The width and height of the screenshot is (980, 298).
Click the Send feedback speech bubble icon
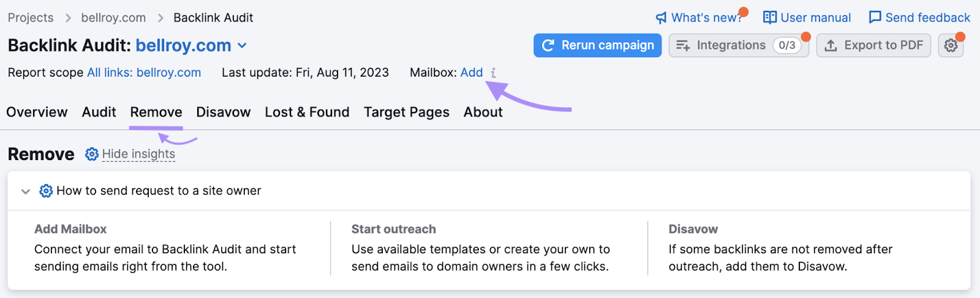pos(875,18)
